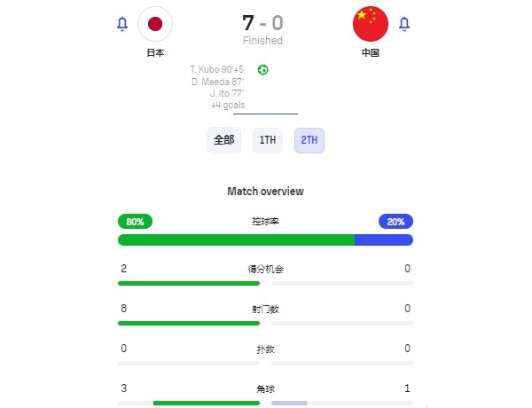Click the 射门数 shots stat bar

click(265, 324)
